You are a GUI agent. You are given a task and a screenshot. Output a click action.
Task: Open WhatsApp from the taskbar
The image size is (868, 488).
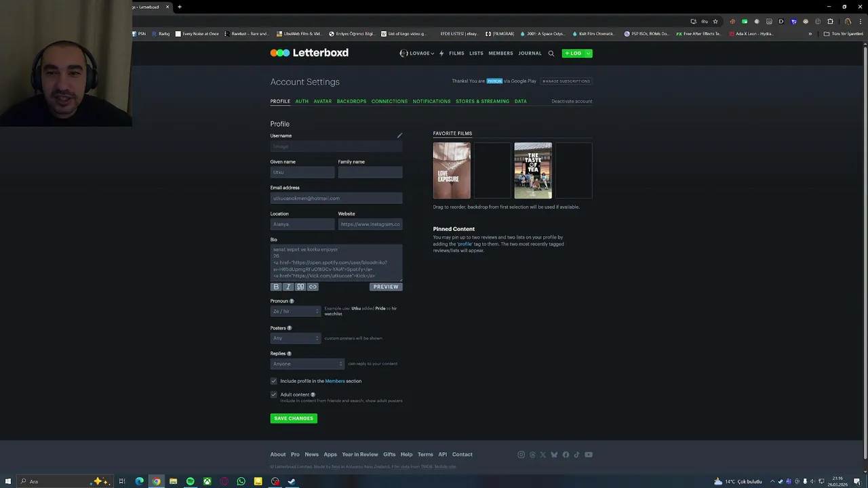click(241, 481)
